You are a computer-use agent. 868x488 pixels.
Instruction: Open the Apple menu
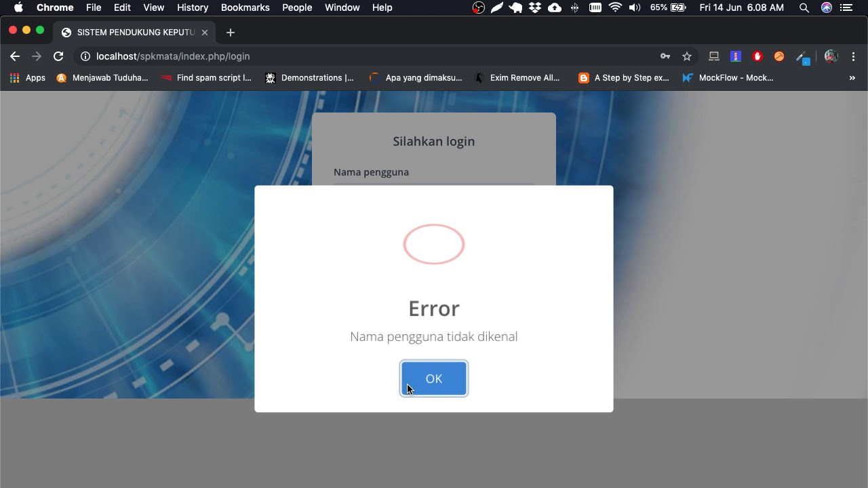[18, 7]
